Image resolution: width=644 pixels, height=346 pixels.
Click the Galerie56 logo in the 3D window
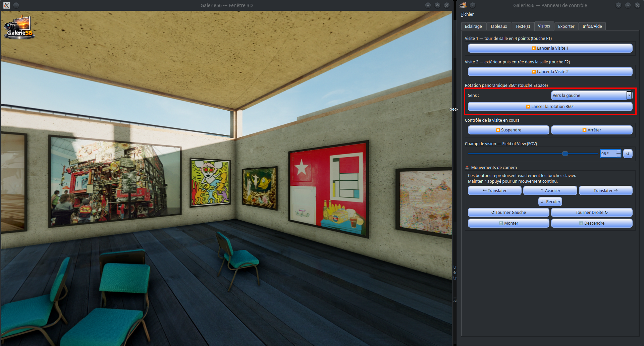pos(19,27)
